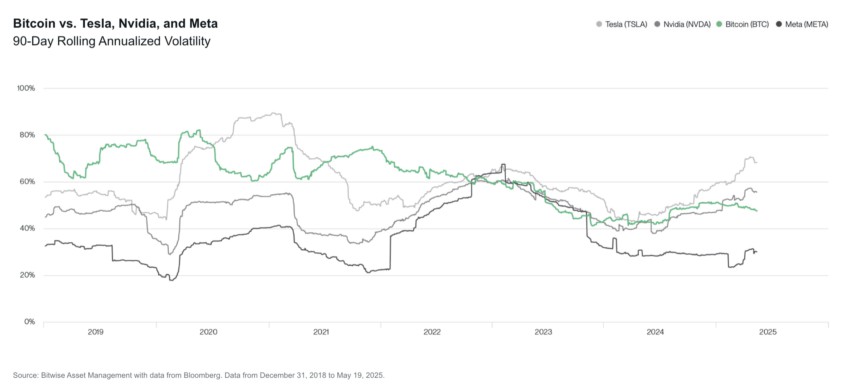This screenshot has width=850, height=392.
Task: Click the Meta (META) dark legend dot
Action: tap(779, 24)
